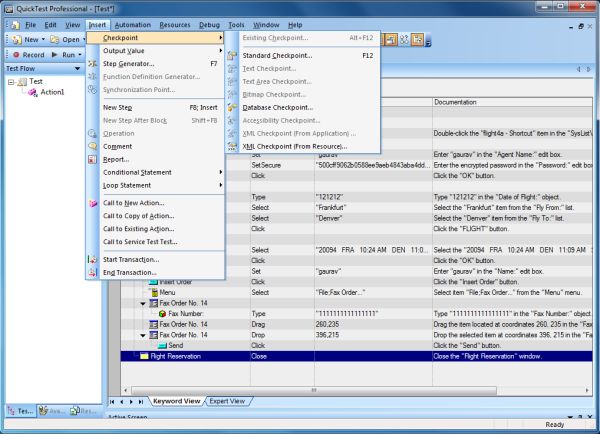Select Step Generator menu entry
Screen dimensions: 600x434
pyautogui.click(x=155, y=64)
